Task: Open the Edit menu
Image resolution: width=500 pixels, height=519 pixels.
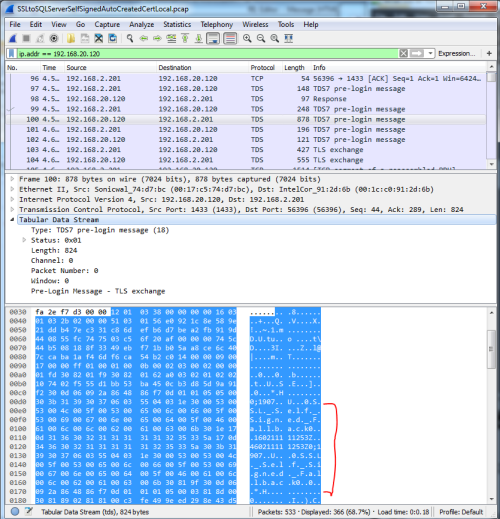Action: 36,24
